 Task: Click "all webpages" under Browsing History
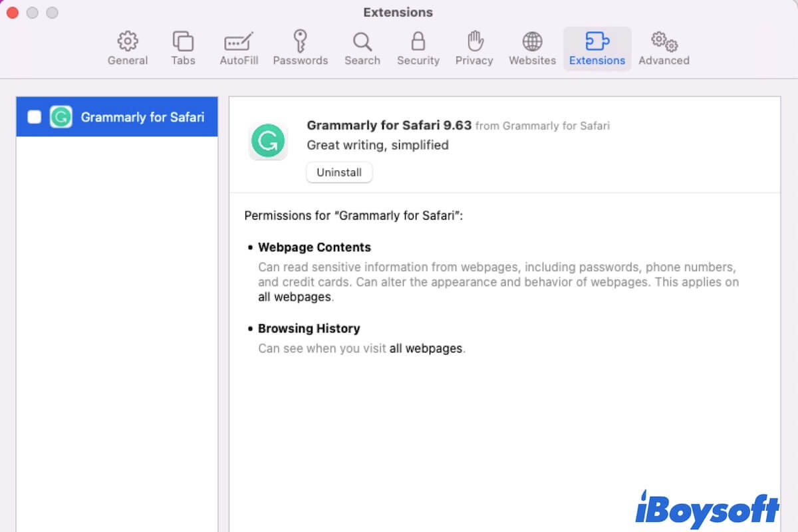[x=426, y=348]
